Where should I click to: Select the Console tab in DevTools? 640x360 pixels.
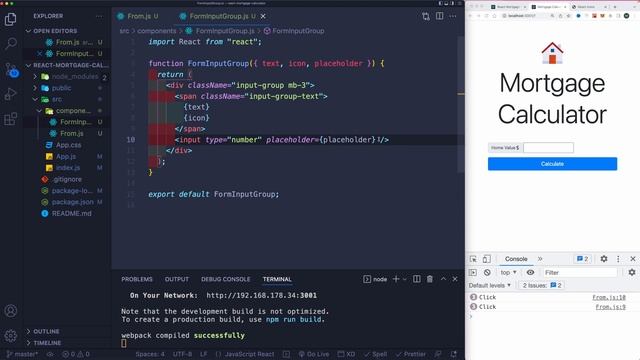pos(516,259)
